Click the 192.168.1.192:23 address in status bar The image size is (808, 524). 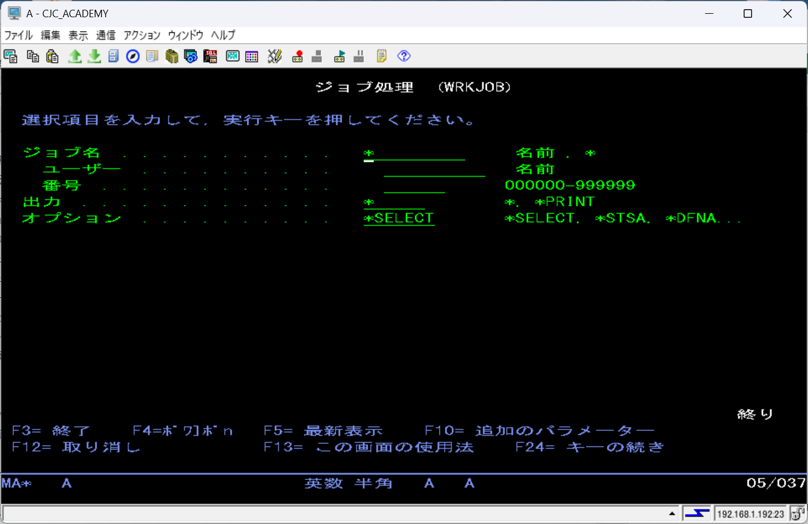(x=750, y=514)
